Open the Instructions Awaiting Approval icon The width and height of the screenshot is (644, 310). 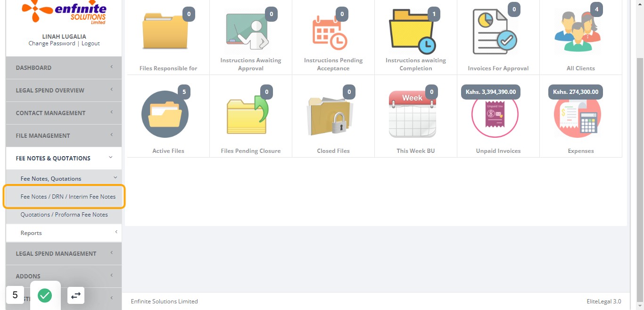247,31
